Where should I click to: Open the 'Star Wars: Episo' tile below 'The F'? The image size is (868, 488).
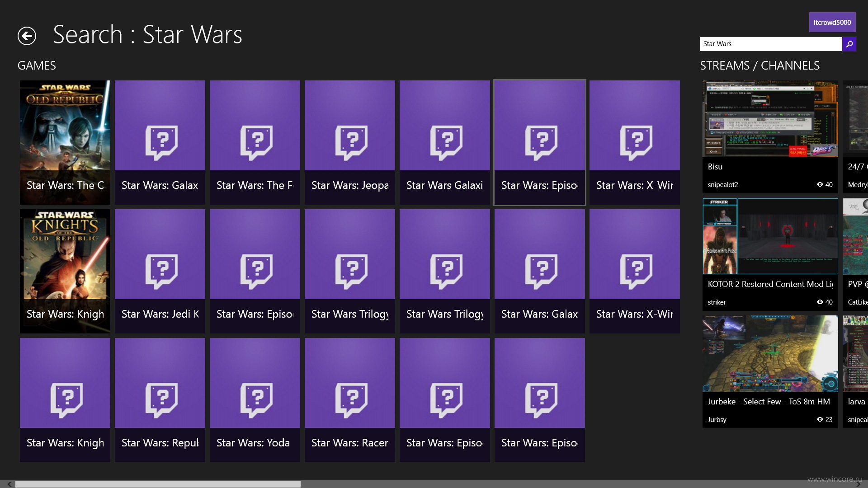[x=255, y=271]
